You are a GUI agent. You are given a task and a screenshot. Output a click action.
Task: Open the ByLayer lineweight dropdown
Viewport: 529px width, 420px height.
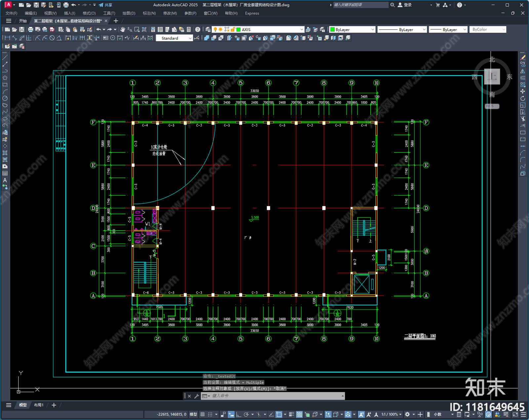tap(465, 29)
